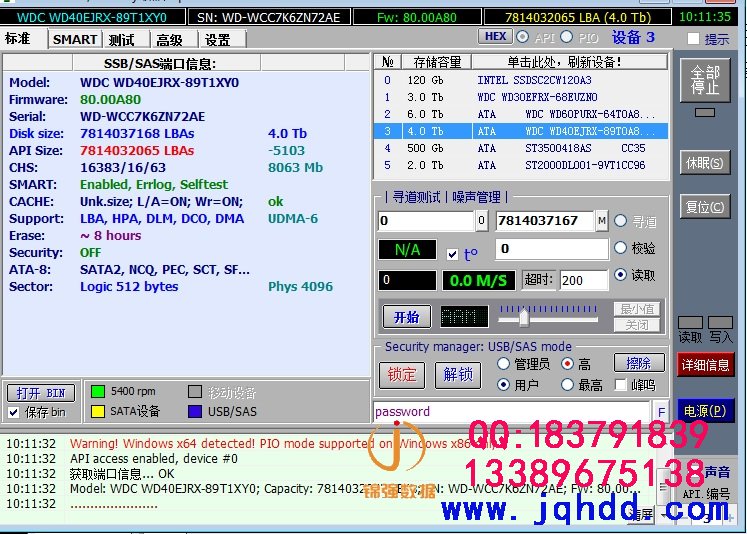Viewport: 747px width, 534px height.
Task: Click the green 5400 rpm swatch
Action: coord(98,392)
